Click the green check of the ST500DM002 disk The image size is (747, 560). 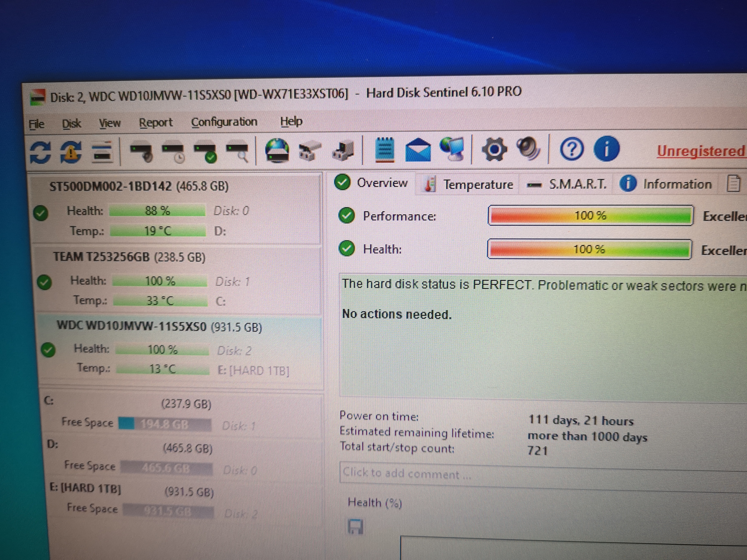[x=41, y=213]
